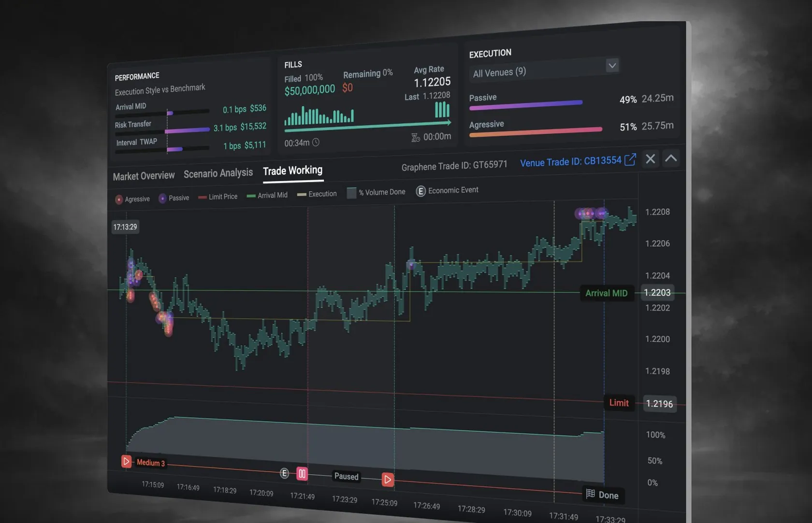Click the 17:13:29 timestamp tag
This screenshot has width=812, height=523.
click(125, 227)
